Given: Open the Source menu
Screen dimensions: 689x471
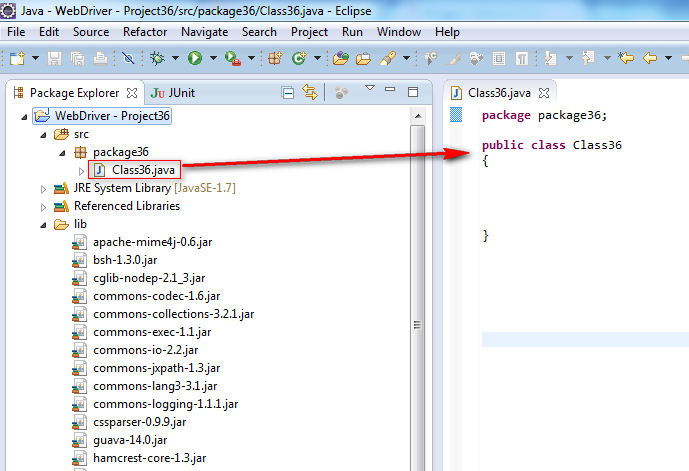Looking at the screenshot, I should (91, 32).
